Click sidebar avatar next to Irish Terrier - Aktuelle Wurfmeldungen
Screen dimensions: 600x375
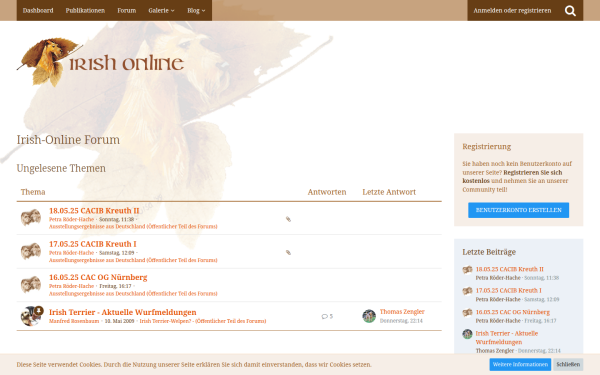tap(467, 334)
